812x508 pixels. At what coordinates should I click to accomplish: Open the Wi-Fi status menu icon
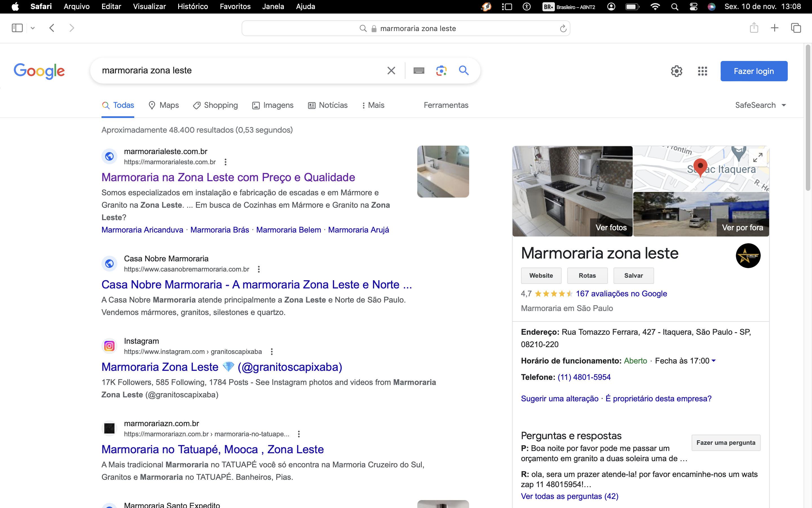[x=655, y=6]
